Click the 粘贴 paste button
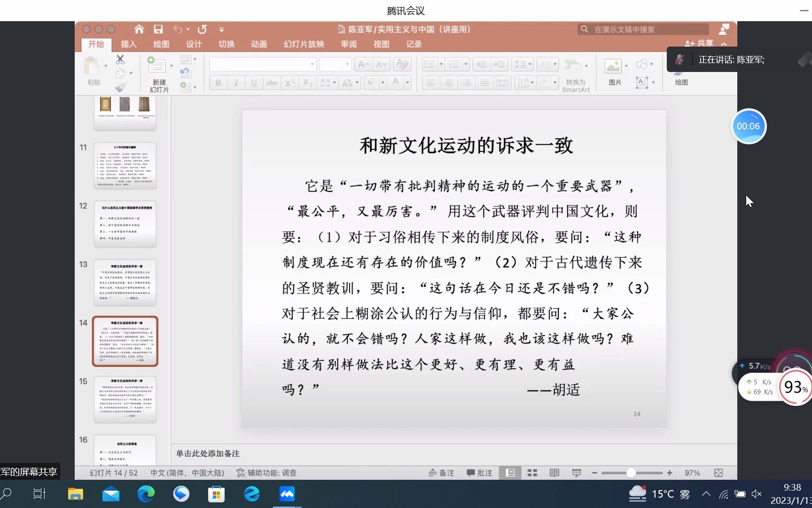This screenshot has height=508, width=812. point(94,71)
